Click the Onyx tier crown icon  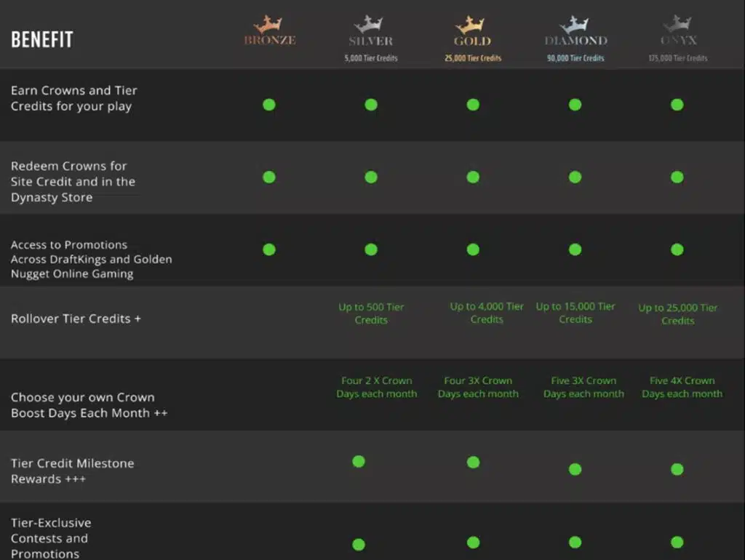click(x=677, y=23)
